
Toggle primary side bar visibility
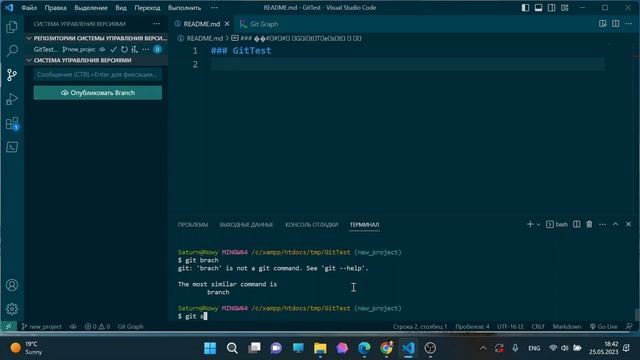(x=525, y=8)
